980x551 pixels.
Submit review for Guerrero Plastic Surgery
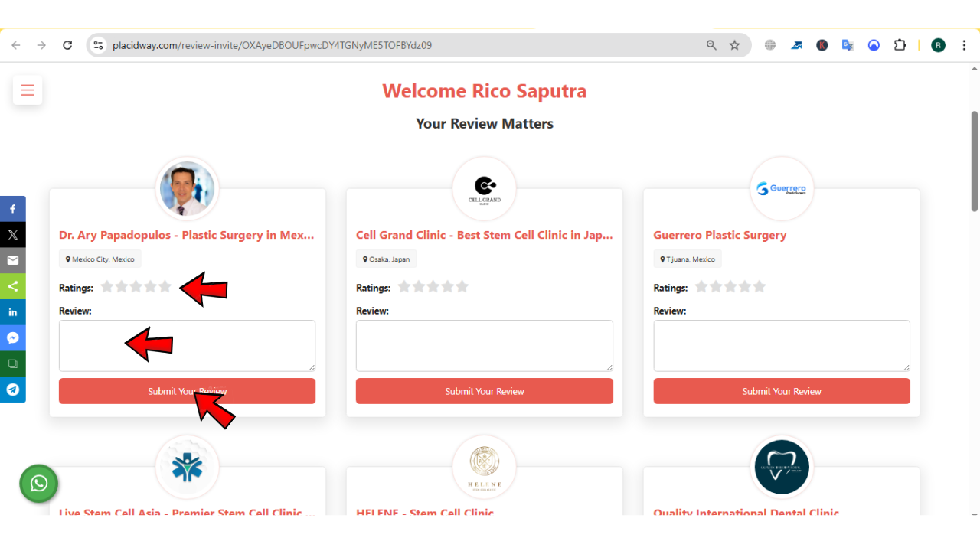point(781,391)
